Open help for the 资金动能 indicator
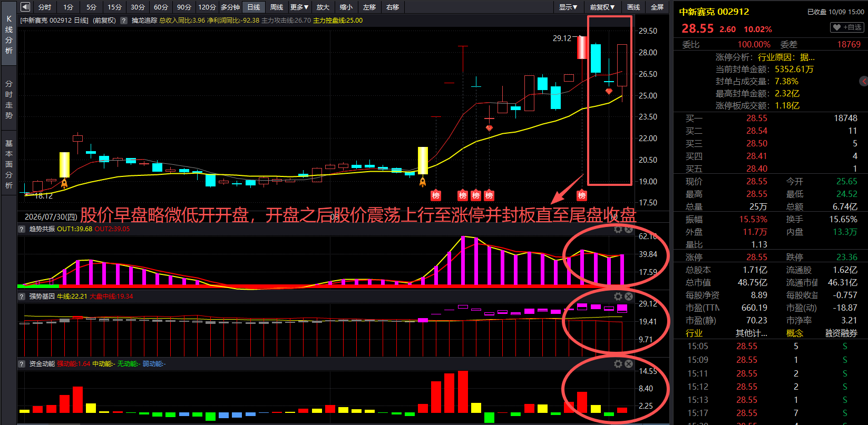The image size is (868, 425). point(22,364)
